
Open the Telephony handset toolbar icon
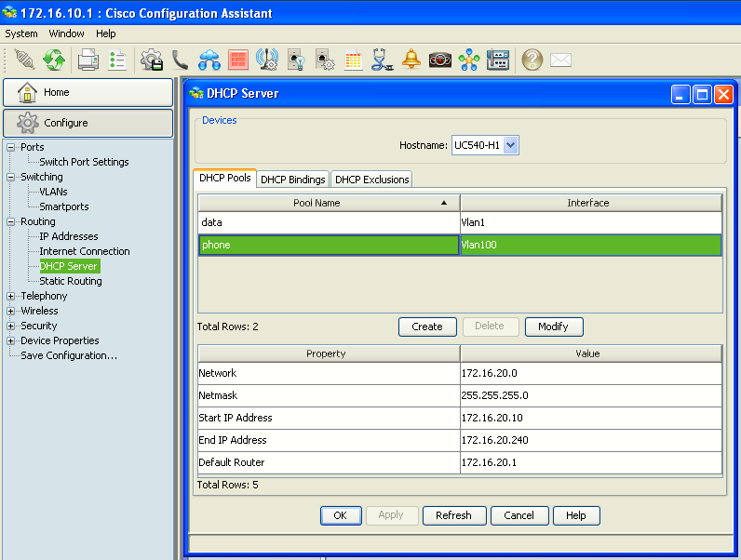click(180, 60)
